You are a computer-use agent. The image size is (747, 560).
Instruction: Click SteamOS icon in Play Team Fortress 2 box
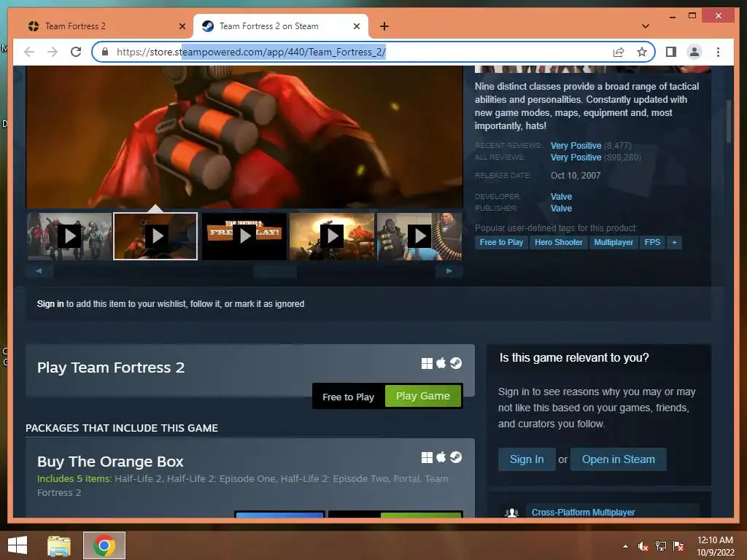tap(455, 363)
